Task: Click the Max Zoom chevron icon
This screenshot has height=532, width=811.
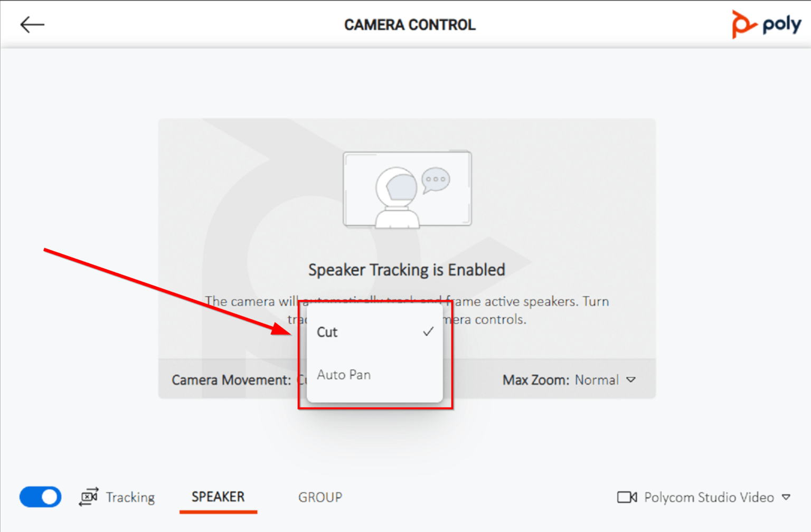Action: 631,380
